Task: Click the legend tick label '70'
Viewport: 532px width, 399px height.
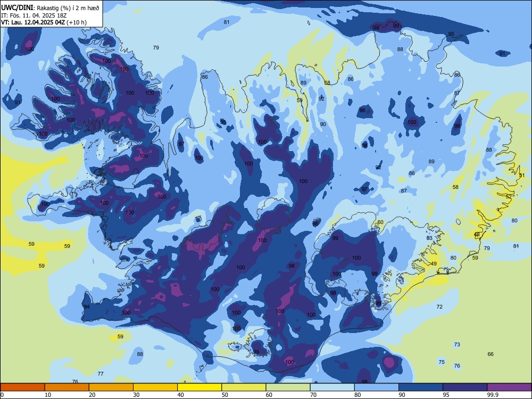Action: (x=313, y=395)
